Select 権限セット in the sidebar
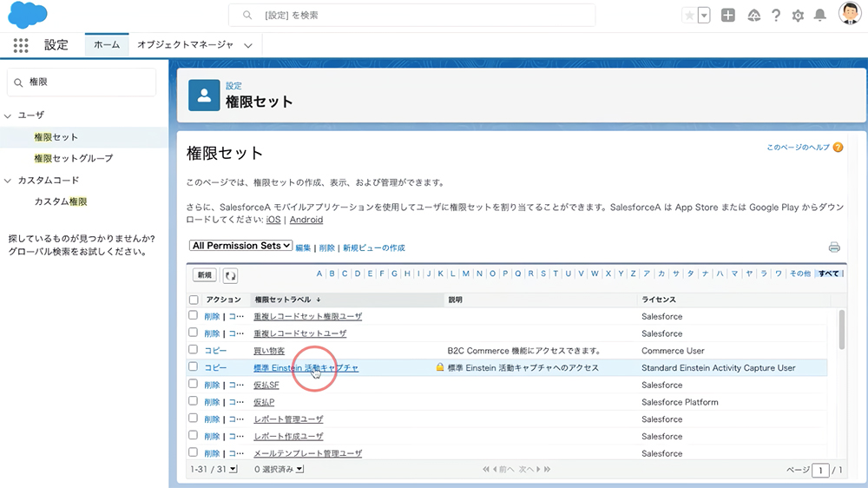The height and width of the screenshot is (488, 868). click(x=56, y=137)
